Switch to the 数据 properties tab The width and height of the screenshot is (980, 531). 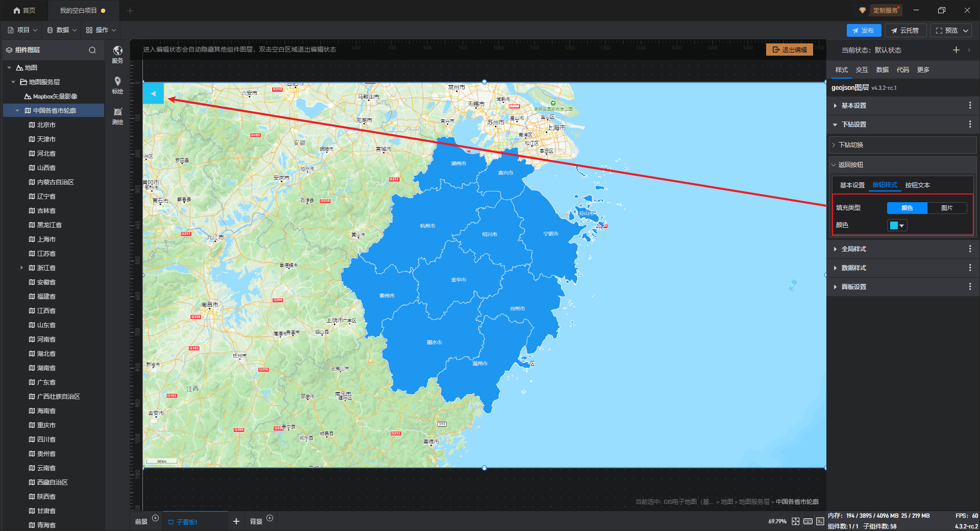pyautogui.click(x=883, y=70)
